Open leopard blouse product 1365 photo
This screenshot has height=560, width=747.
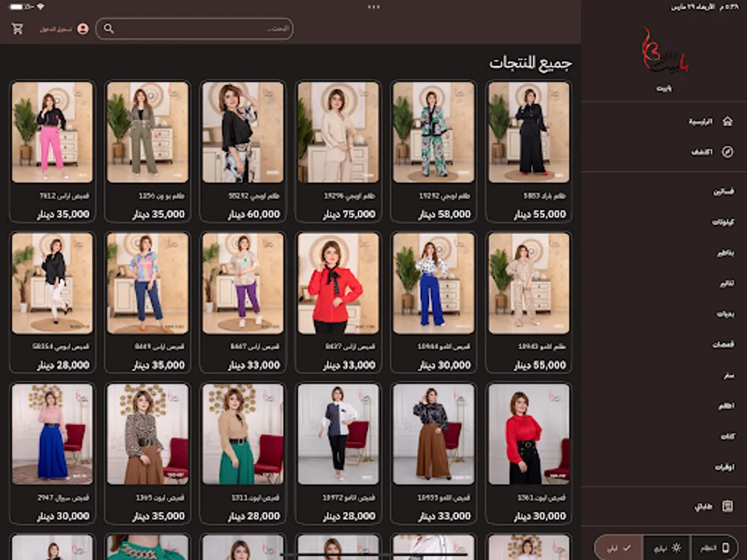[x=148, y=434]
